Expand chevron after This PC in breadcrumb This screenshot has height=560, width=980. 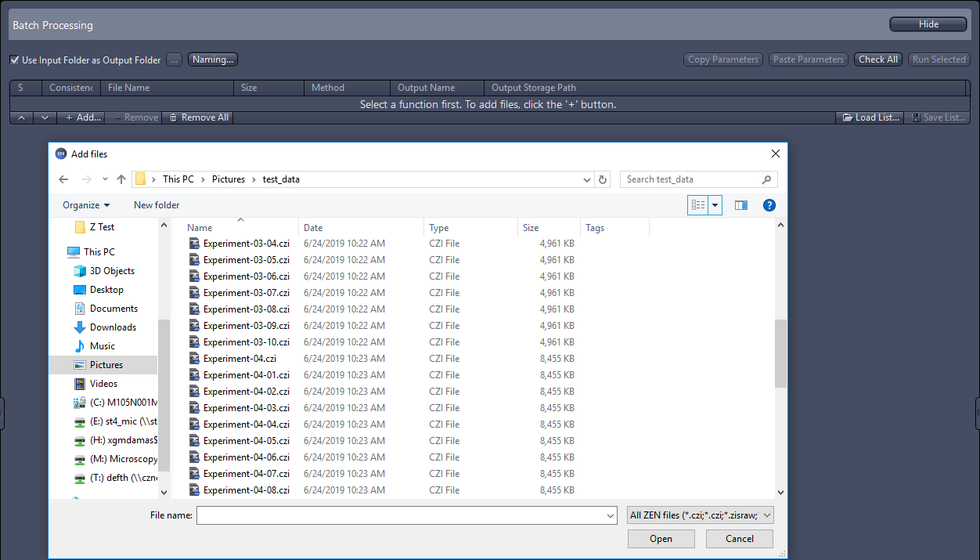click(203, 179)
